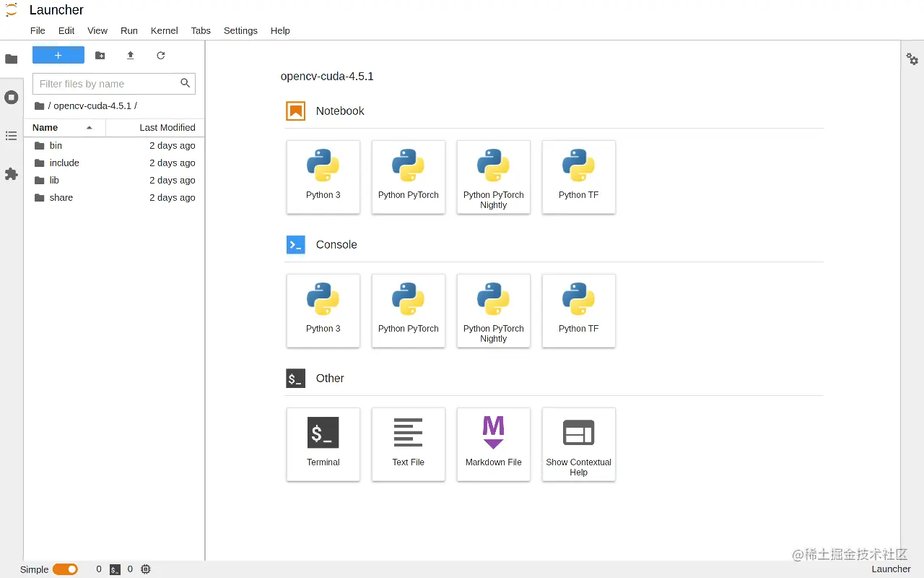924x578 pixels.
Task: Click the opencv-cuda-4.5.1 launcher heading
Action: (327, 76)
